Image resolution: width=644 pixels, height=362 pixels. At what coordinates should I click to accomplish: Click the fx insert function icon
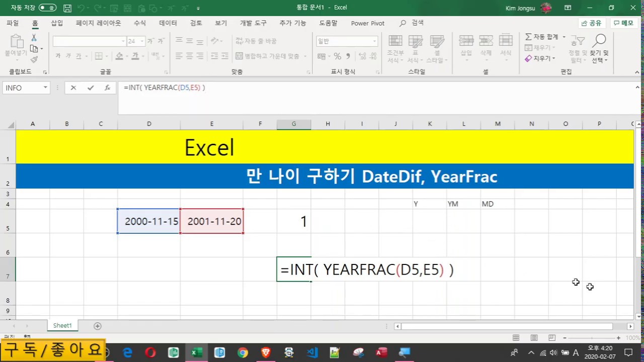107,87
